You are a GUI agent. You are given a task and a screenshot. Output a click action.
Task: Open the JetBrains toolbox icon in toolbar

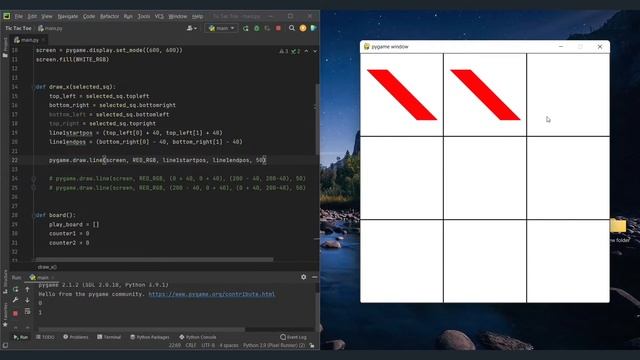[x=313, y=28]
